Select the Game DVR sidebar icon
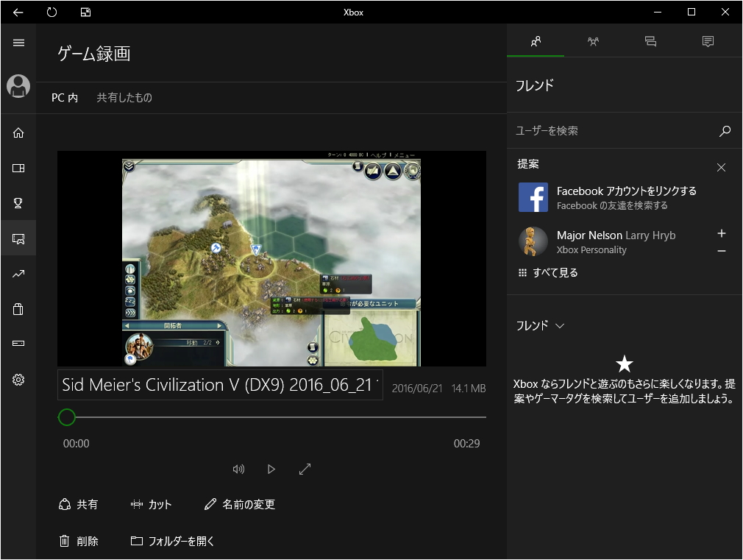Image resolution: width=743 pixels, height=560 pixels. (18, 238)
